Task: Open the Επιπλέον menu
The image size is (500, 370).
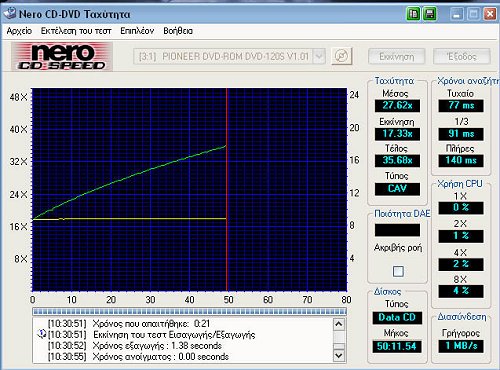Action: [137, 31]
